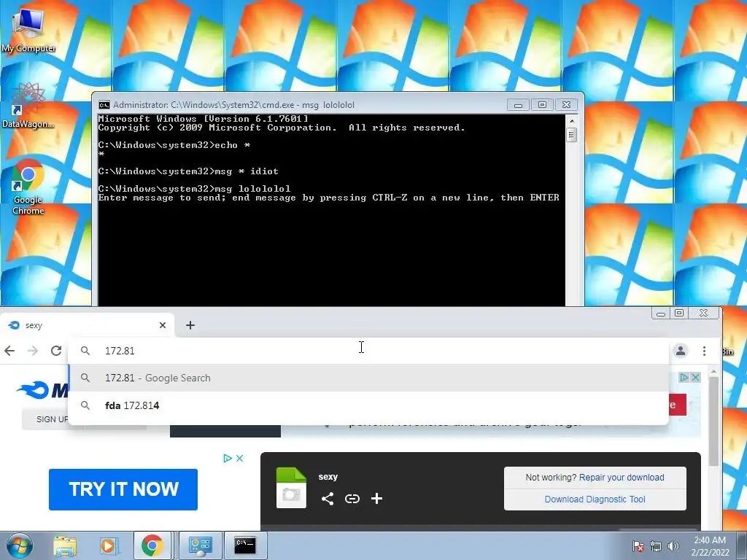Viewport: 747px width, 560px height.
Task: Open Chrome's three-dot menu
Action: pyautogui.click(x=704, y=351)
